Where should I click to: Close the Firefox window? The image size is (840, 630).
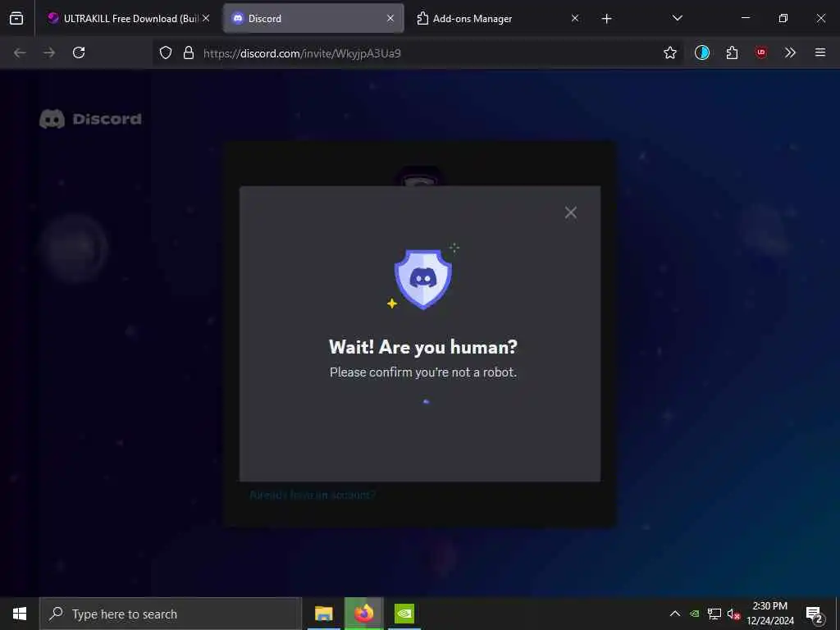[x=820, y=18]
